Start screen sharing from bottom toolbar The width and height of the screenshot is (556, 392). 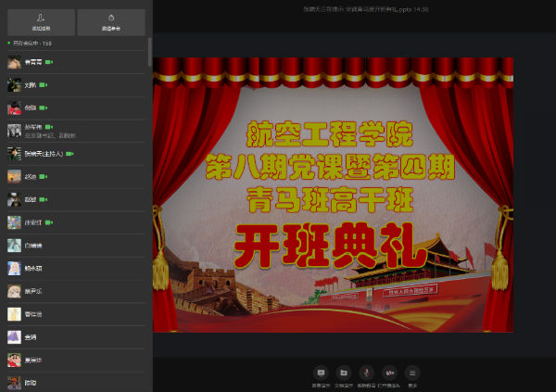321,372
